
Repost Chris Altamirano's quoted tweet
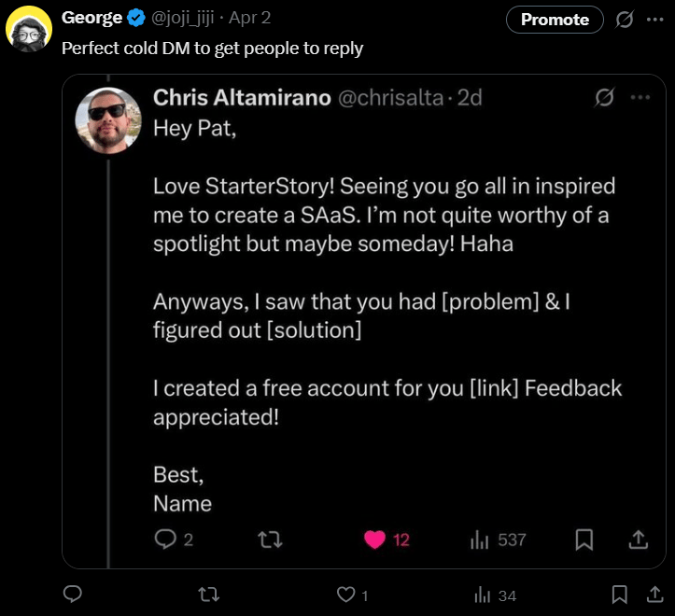(x=270, y=539)
